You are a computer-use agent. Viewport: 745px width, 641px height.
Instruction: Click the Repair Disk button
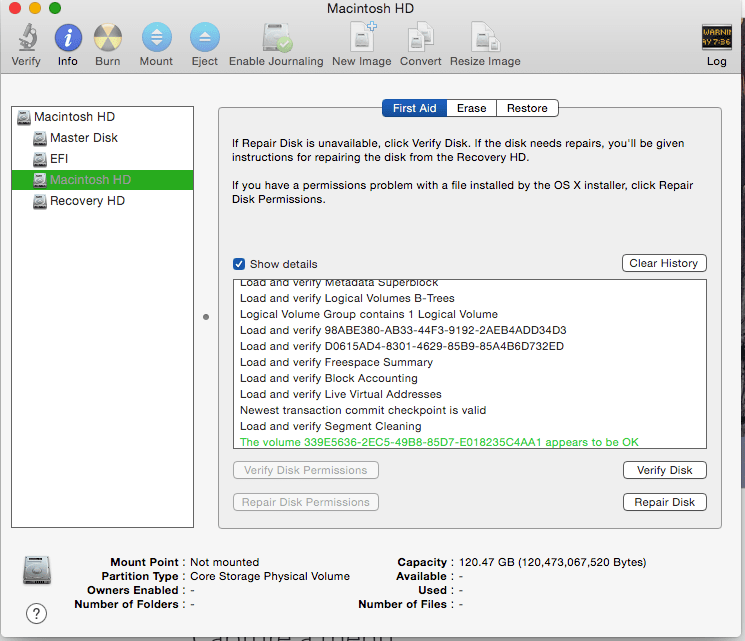click(x=664, y=502)
